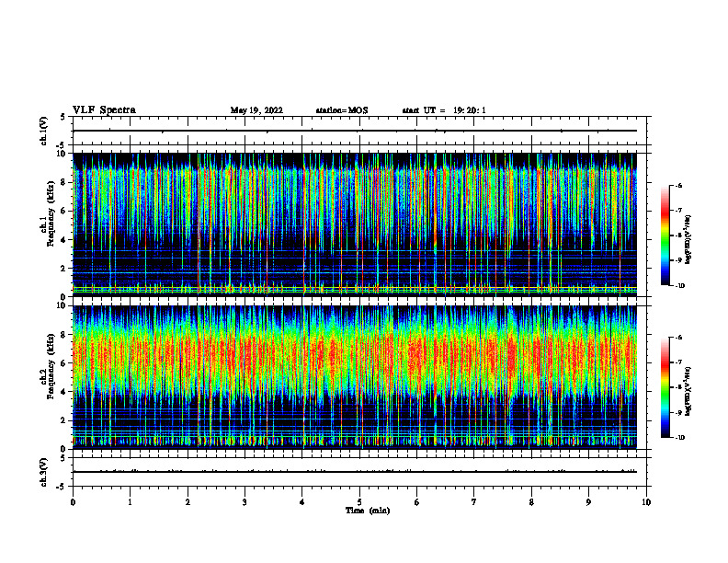The width and height of the screenshot is (728, 563).
Task: Click the "-6" tick on lower colorbar
Action: pos(678,338)
